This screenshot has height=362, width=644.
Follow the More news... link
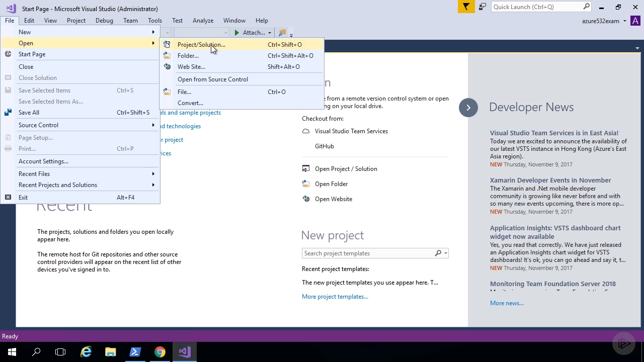pos(507,303)
